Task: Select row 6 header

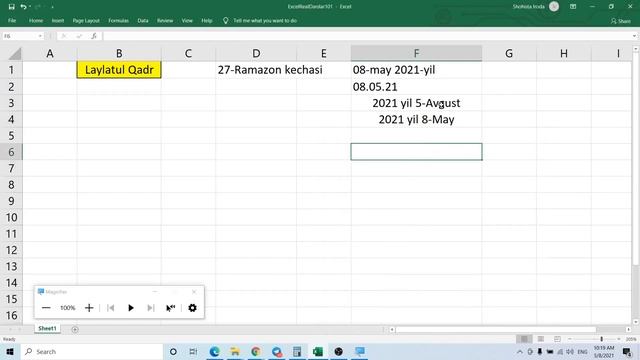Action: (x=11, y=152)
